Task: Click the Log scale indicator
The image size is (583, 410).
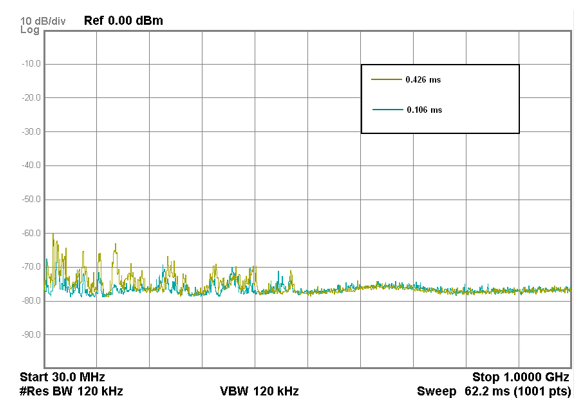Action: pyautogui.click(x=30, y=30)
